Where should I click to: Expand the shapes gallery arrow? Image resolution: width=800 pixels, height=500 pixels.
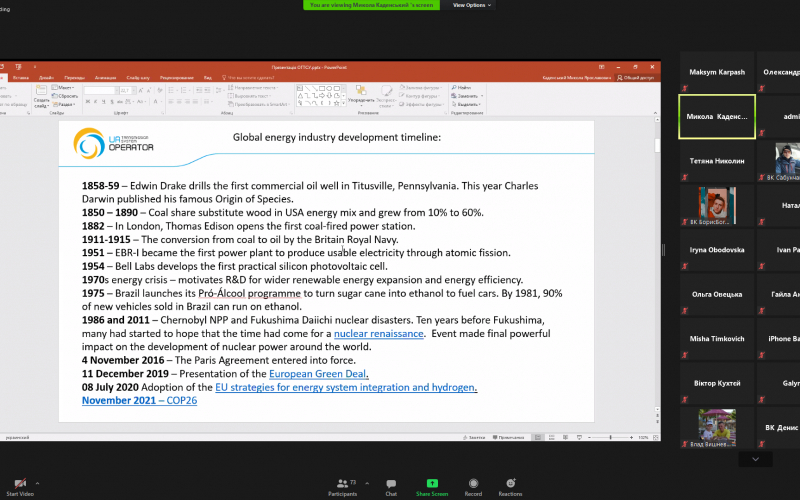point(343,103)
